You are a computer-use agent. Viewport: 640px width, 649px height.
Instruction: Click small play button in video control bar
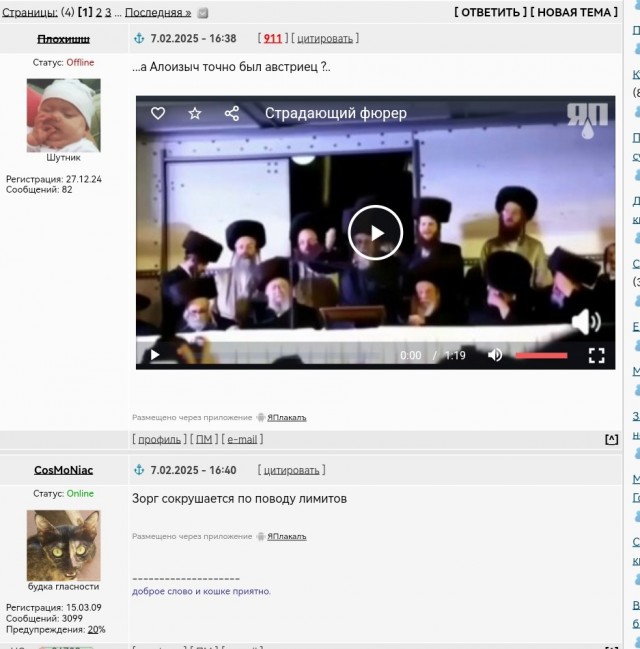pos(155,355)
